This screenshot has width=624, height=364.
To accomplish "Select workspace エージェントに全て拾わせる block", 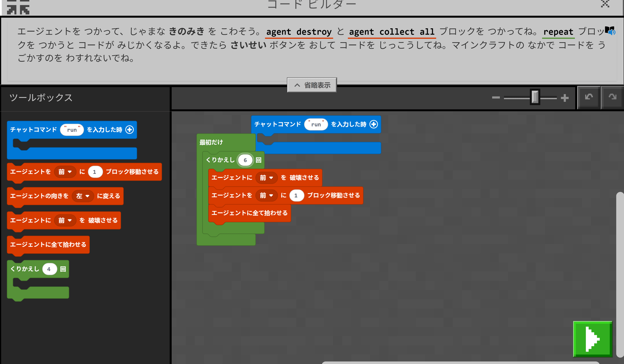I will pos(250,213).
